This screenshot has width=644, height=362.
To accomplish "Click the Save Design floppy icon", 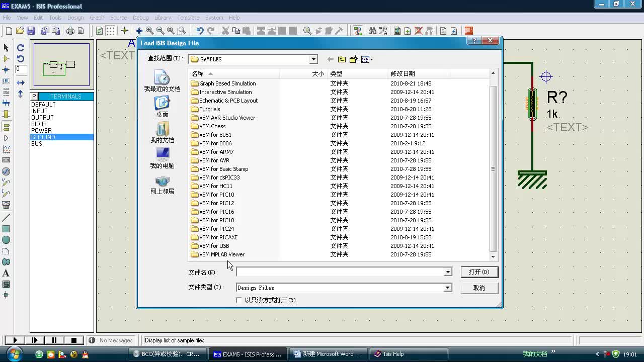I will click(x=31, y=31).
